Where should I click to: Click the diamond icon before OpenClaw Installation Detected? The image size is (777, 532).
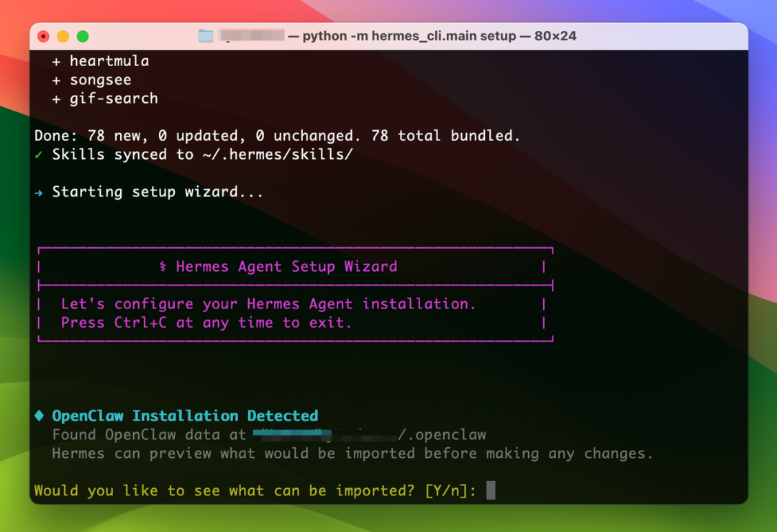(x=39, y=415)
